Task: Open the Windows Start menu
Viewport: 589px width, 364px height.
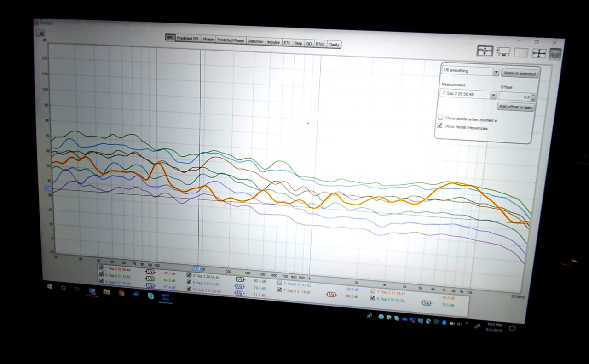Action: pos(50,287)
